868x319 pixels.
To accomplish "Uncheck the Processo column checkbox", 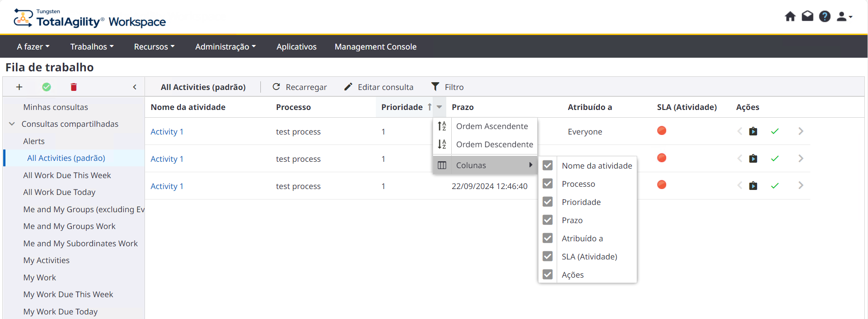I will click(x=548, y=184).
